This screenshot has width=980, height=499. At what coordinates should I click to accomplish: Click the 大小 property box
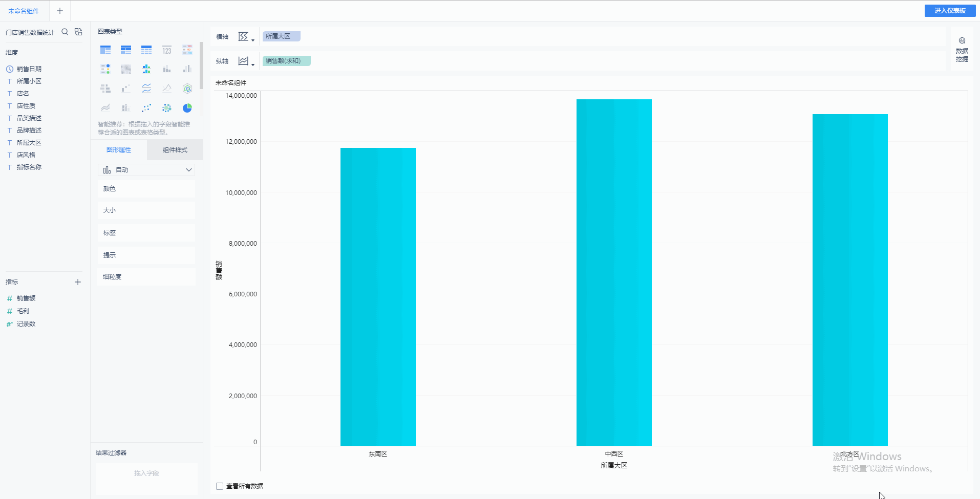pos(146,210)
